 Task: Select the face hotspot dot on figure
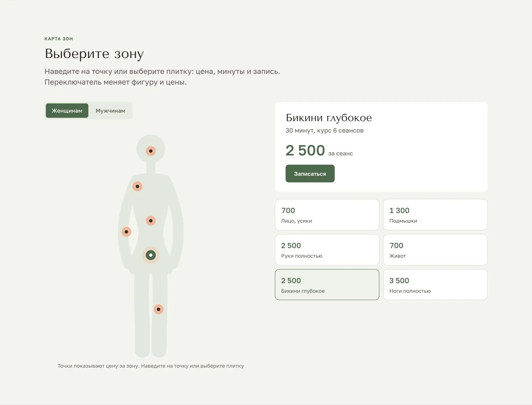pyautogui.click(x=151, y=151)
